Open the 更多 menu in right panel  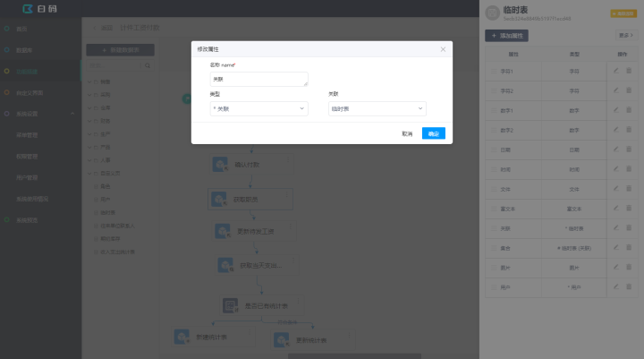[x=626, y=36]
